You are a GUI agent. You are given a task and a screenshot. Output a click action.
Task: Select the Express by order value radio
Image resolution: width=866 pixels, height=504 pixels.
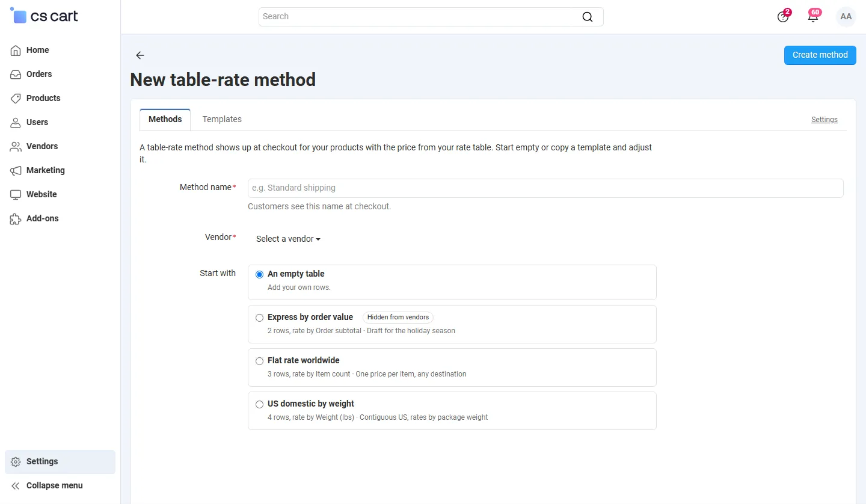click(260, 318)
